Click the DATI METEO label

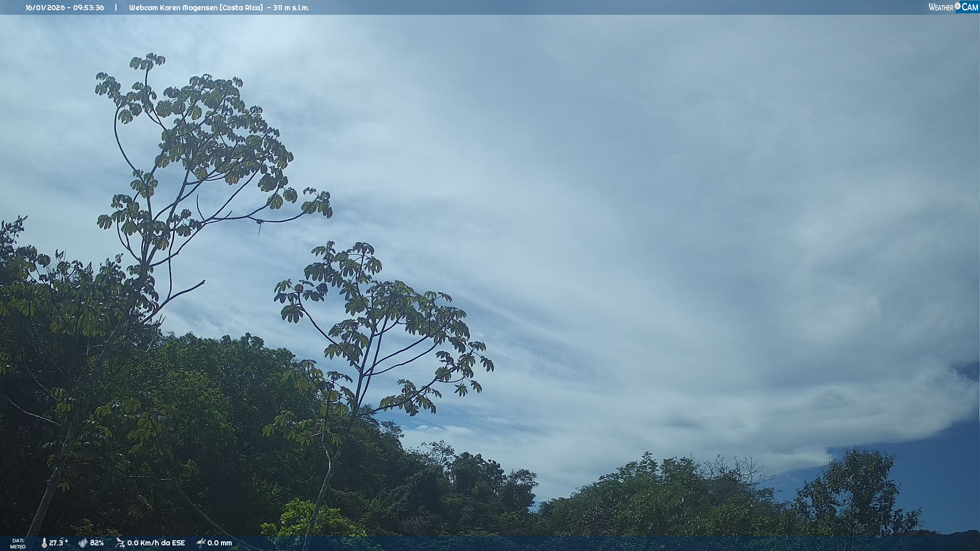(18, 543)
